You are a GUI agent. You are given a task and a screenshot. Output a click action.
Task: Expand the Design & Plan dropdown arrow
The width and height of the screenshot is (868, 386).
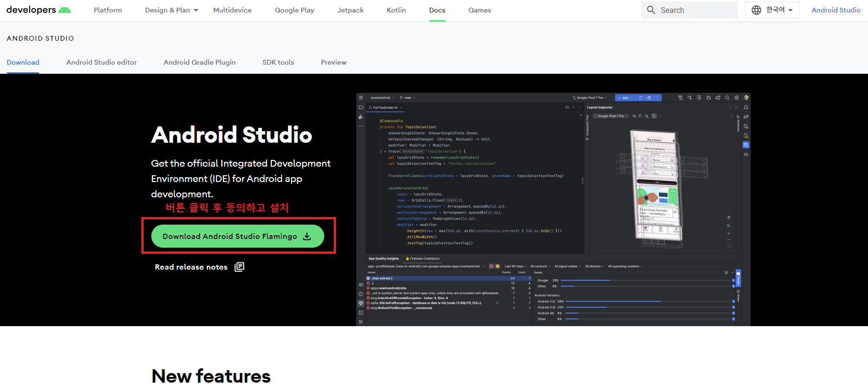coord(196,10)
